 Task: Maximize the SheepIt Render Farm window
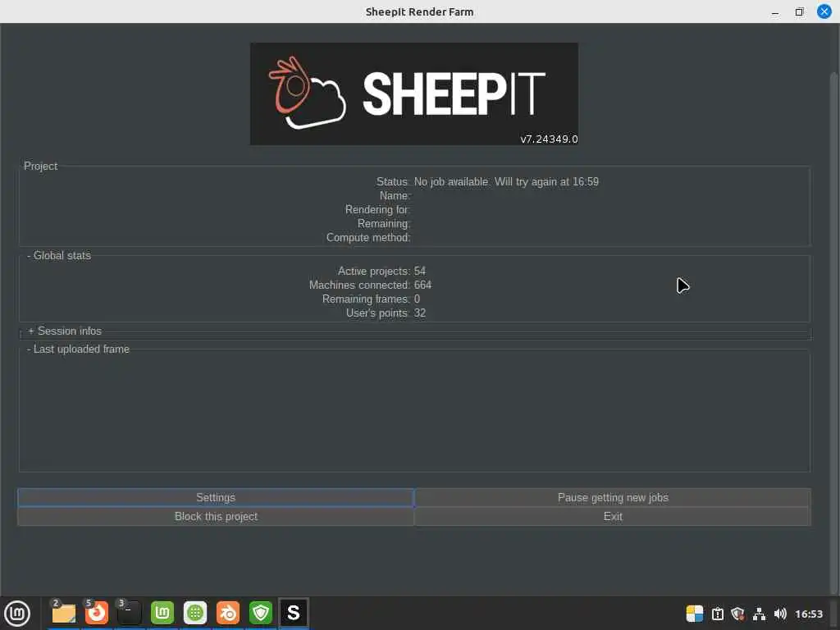[799, 11]
